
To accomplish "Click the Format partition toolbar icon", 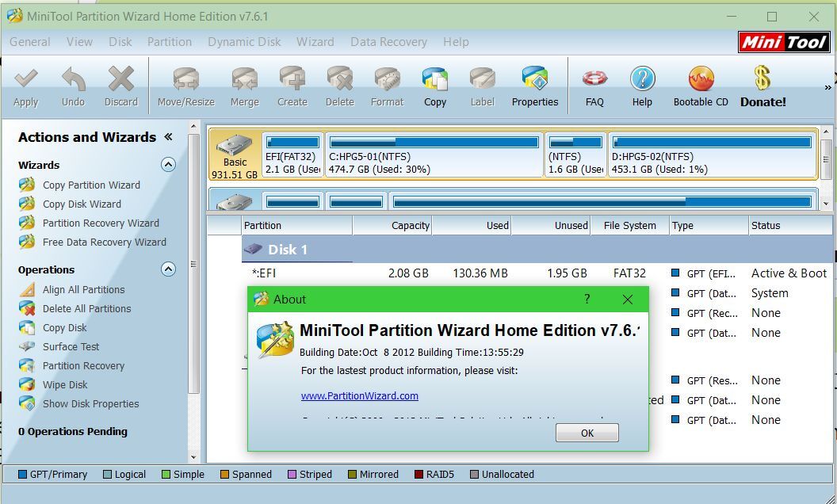I will pos(387,79).
